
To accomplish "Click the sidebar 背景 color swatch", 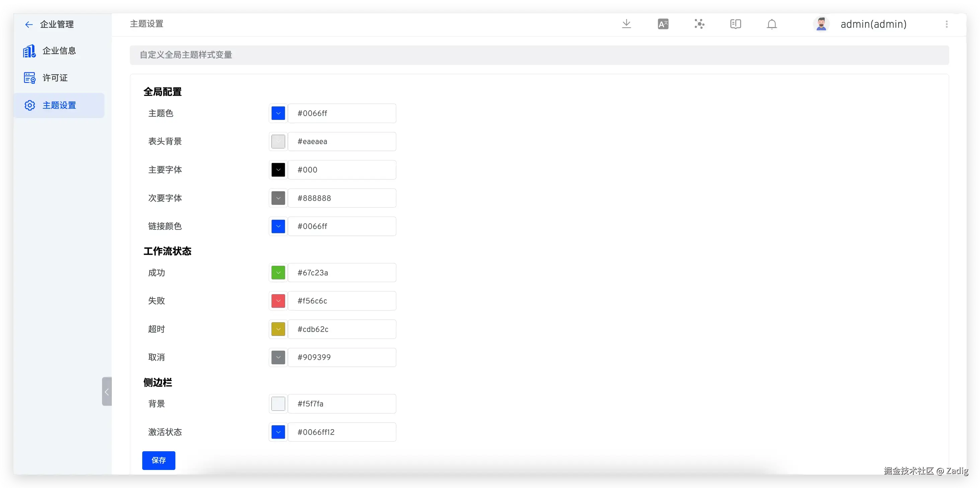I will pyautogui.click(x=278, y=404).
